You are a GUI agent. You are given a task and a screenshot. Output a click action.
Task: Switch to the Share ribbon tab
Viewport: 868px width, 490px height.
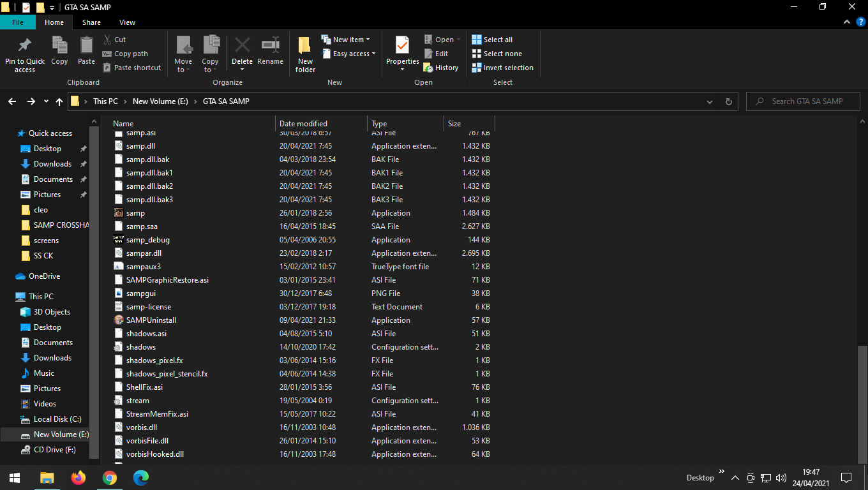pos(91,22)
